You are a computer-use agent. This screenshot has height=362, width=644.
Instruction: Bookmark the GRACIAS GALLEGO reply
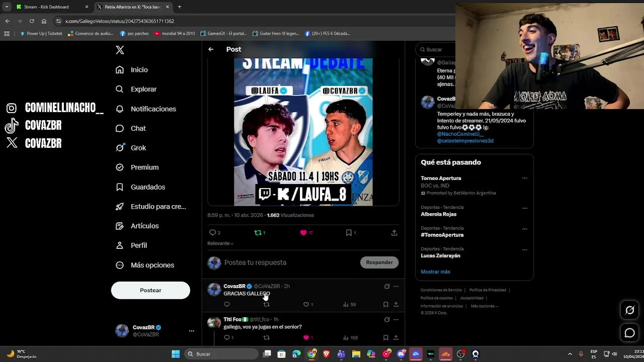385,304
